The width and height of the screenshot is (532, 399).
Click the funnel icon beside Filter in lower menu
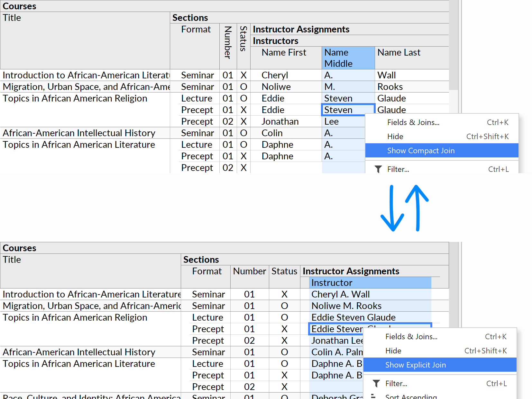376,383
